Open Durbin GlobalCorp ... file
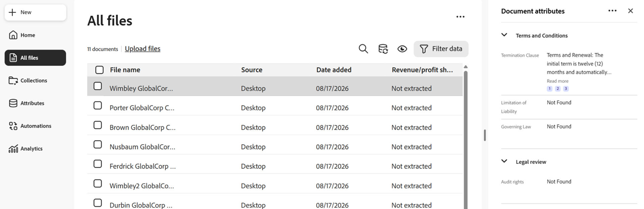The width and height of the screenshot is (644, 209). (141, 205)
